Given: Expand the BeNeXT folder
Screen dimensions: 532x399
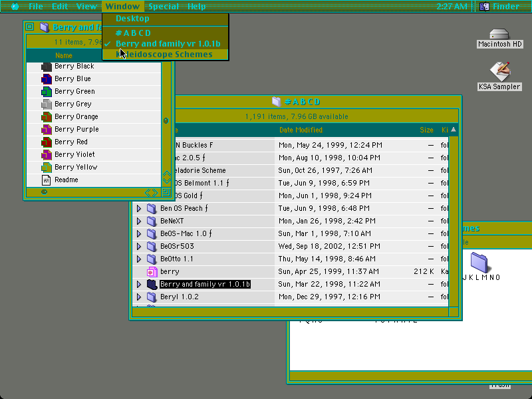Looking at the screenshot, I should pos(139,221).
